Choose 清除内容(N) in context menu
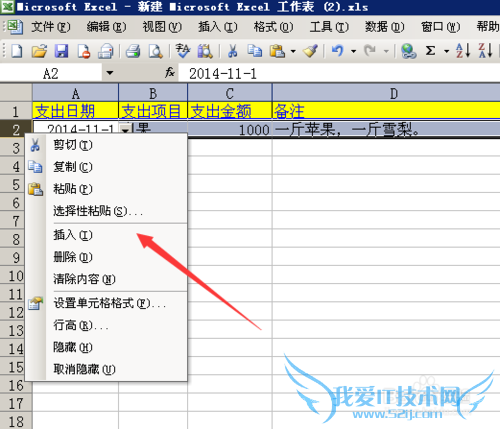500x429 pixels. pyautogui.click(x=106, y=279)
